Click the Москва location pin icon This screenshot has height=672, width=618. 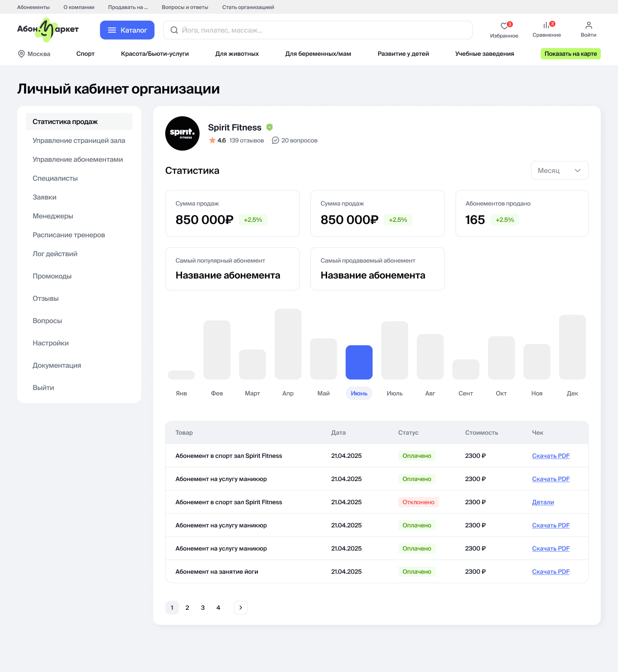[21, 54]
